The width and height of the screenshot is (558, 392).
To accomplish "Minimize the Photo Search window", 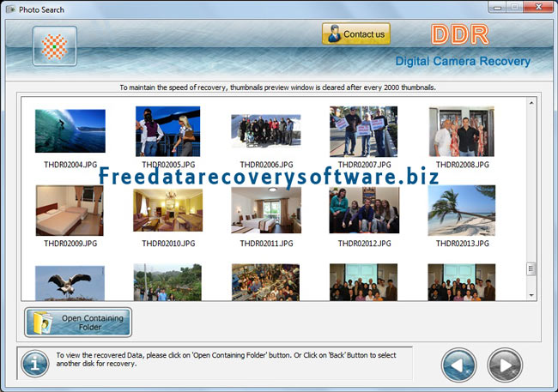I will [x=497, y=7].
